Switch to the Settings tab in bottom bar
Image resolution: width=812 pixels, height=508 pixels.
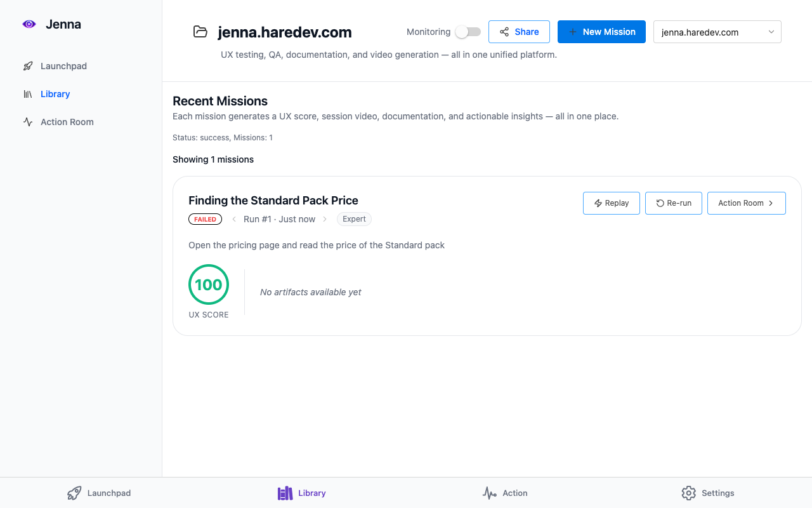tap(708, 493)
